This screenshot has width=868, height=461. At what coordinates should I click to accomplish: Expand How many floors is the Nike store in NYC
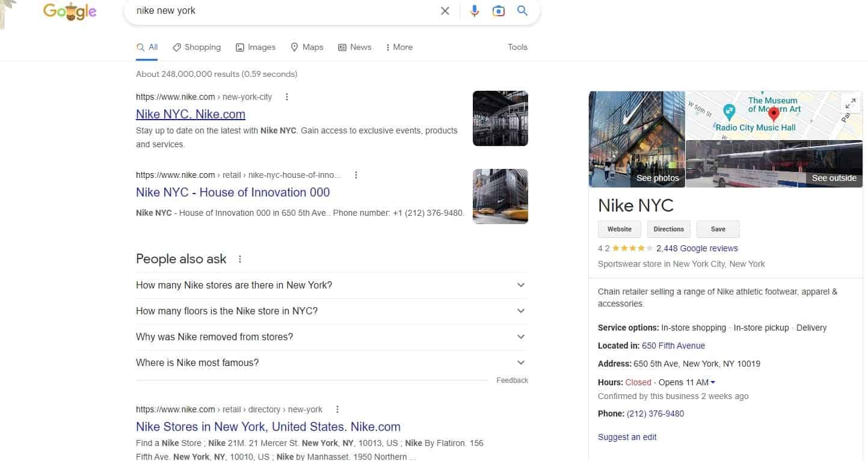click(x=331, y=311)
